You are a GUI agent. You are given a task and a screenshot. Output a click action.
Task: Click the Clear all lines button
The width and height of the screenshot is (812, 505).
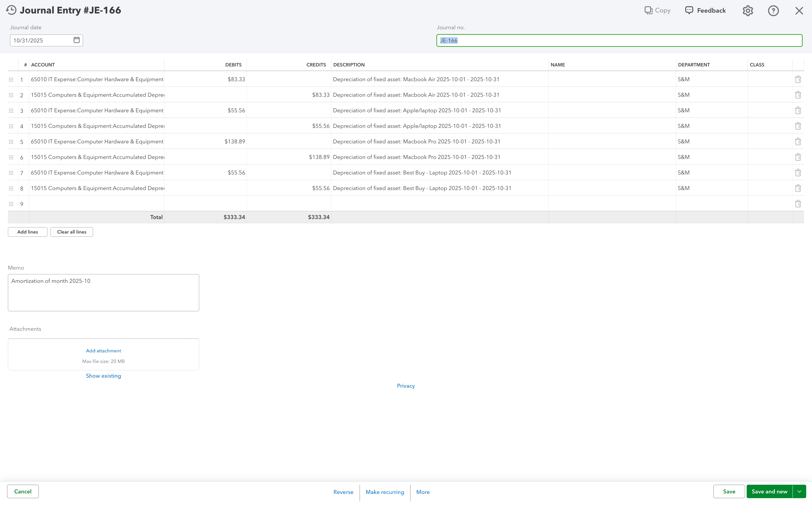[71, 232]
